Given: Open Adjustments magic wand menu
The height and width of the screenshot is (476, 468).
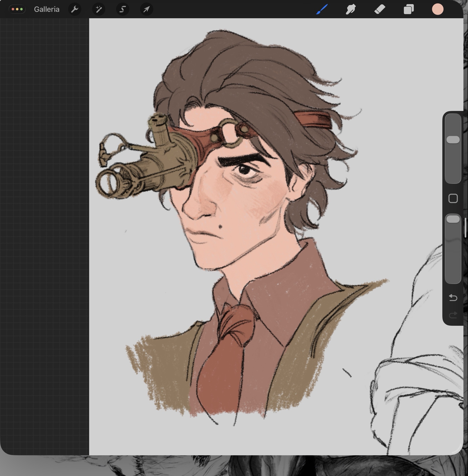Looking at the screenshot, I should pos(99,9).
